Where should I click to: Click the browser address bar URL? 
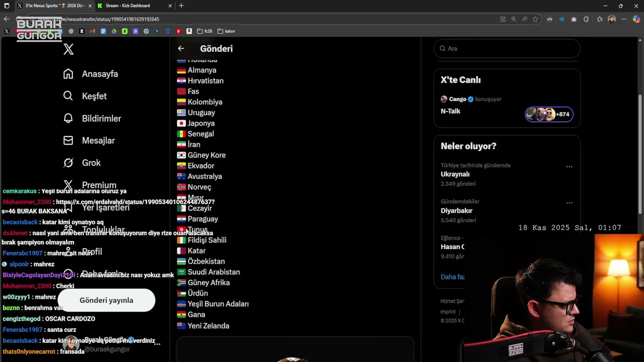click(x=99, y=19)
